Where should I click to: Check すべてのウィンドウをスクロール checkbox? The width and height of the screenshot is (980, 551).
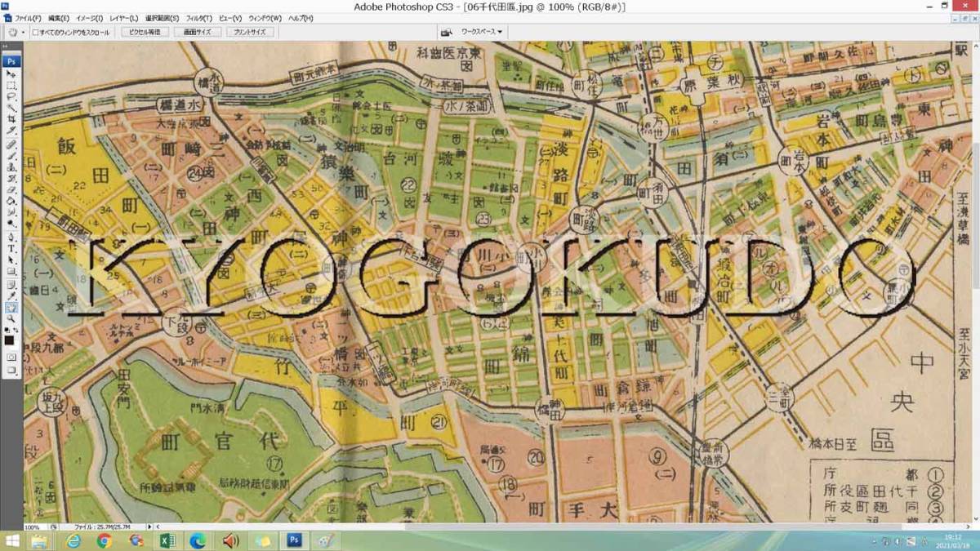click(x=35, y=33)
